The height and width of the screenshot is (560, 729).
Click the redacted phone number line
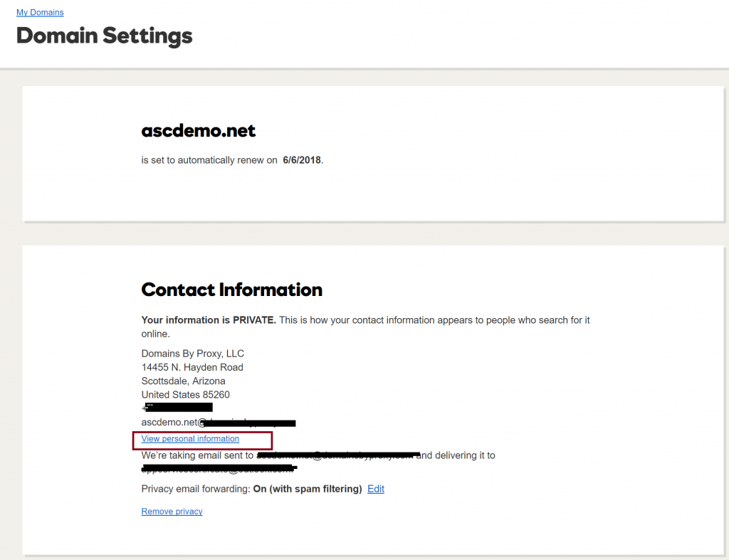tap(178, 408)
